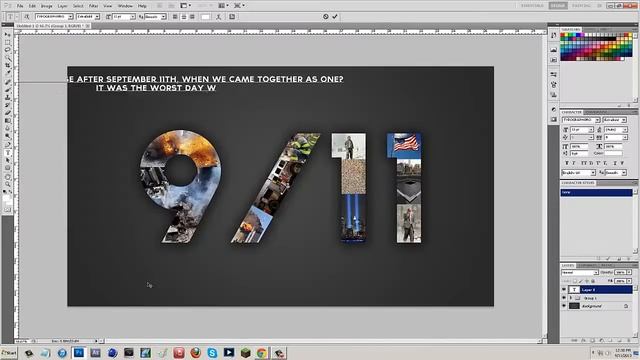Image resolution: width=640 pixels, height=360 pixels.
Task: Hide the Group 1 layer group
Action: click(x=564, y=298)
